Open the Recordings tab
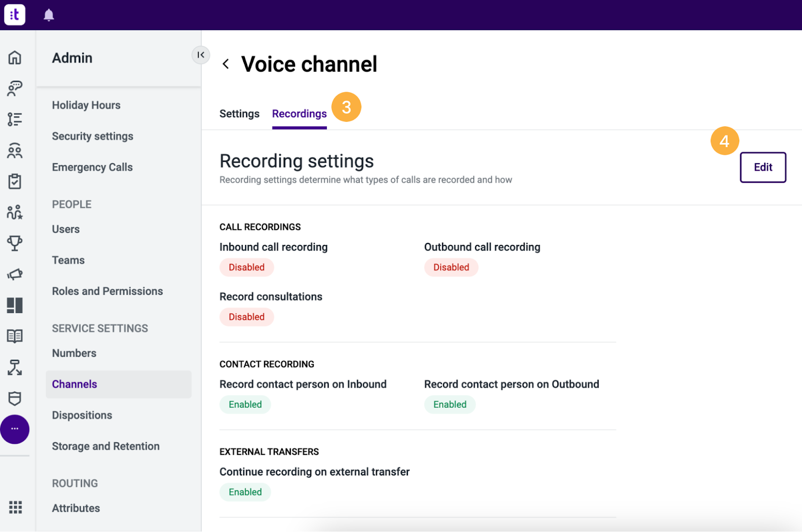 click(299, 114)
